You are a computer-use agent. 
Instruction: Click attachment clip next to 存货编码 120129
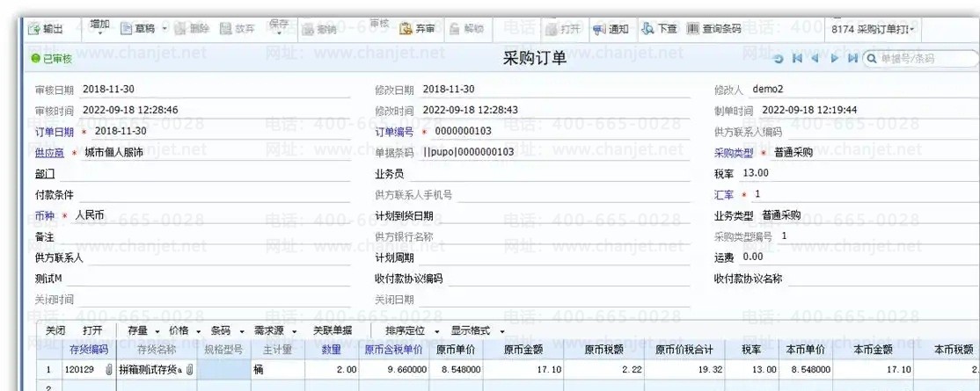click(x=109, y=371)
